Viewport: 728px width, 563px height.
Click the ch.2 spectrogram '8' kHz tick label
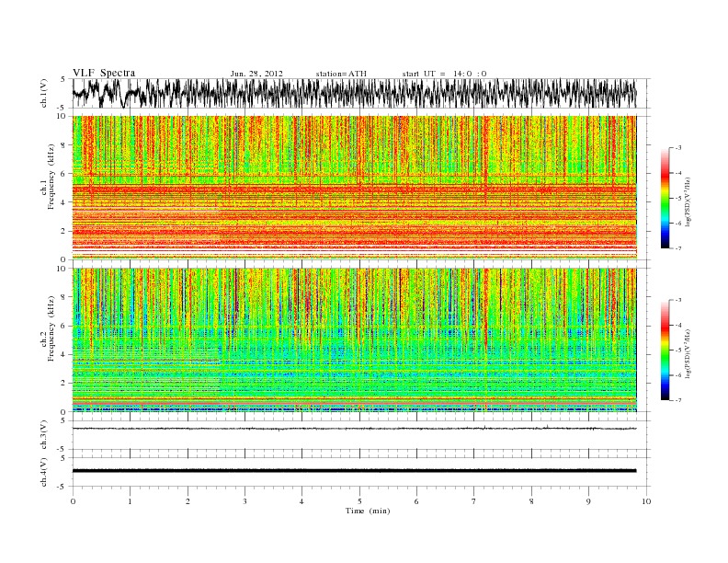(x=63, y=297)
